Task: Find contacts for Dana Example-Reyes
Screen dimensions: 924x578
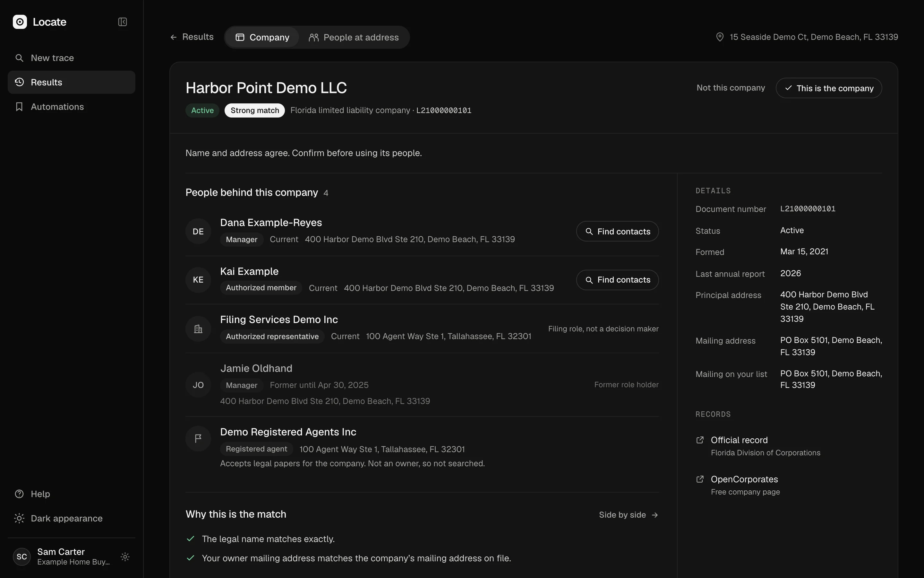Action: 617,231
